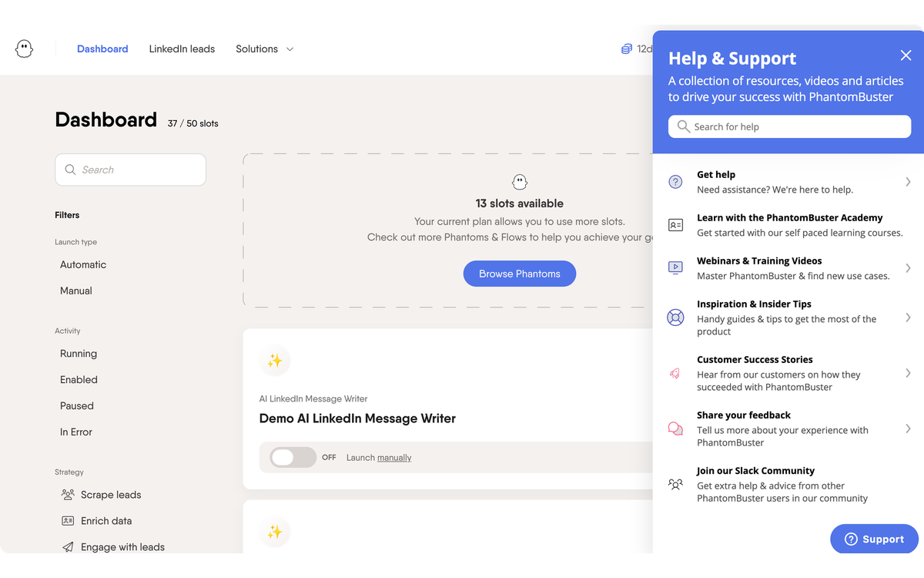Filter by Enabled activity
Image resolution: width=924 pixels, height=578 pixels.
(79, 380)
